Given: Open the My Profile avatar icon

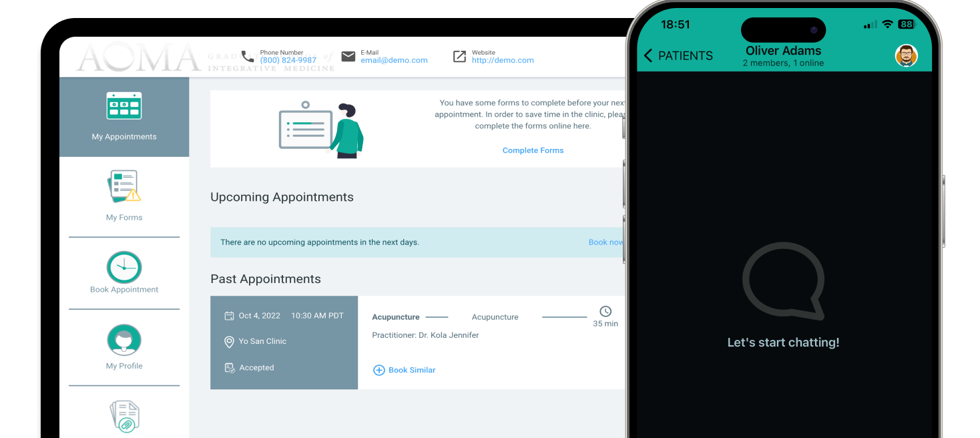Looking at the screenshot, I should pyautogui.click(x=124, y=341).
